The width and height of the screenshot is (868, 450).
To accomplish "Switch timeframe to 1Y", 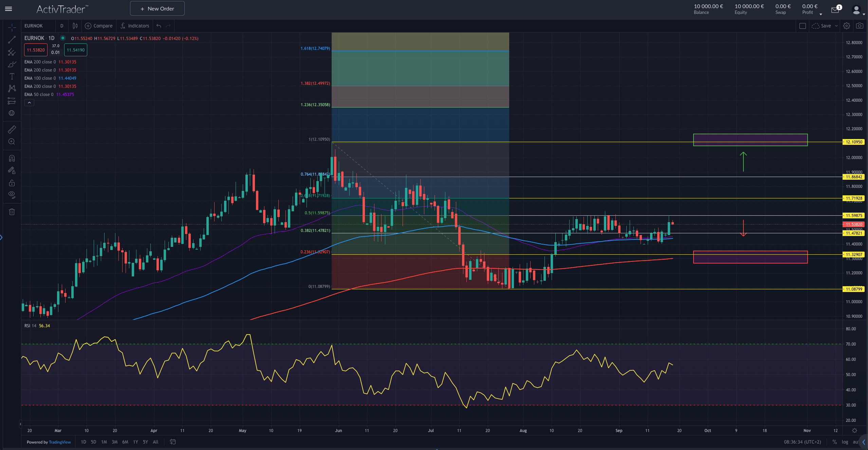I will click(135, 442).
